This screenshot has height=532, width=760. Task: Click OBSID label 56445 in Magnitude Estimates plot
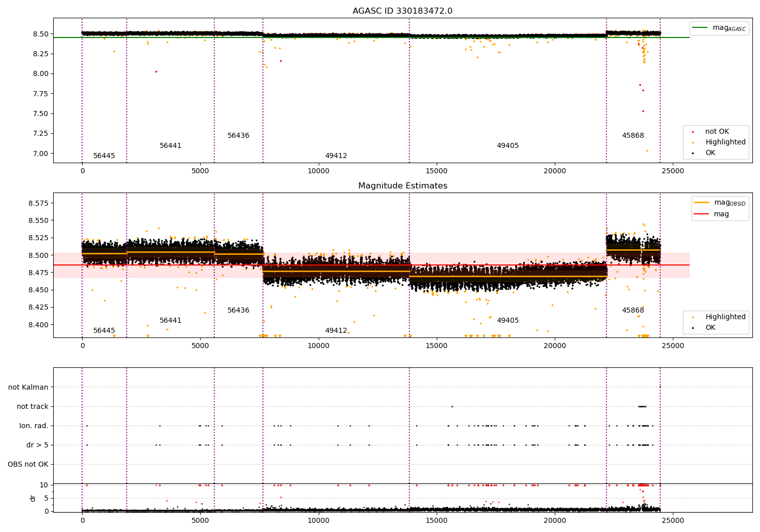pyautogui.click(x=104, y=331)
